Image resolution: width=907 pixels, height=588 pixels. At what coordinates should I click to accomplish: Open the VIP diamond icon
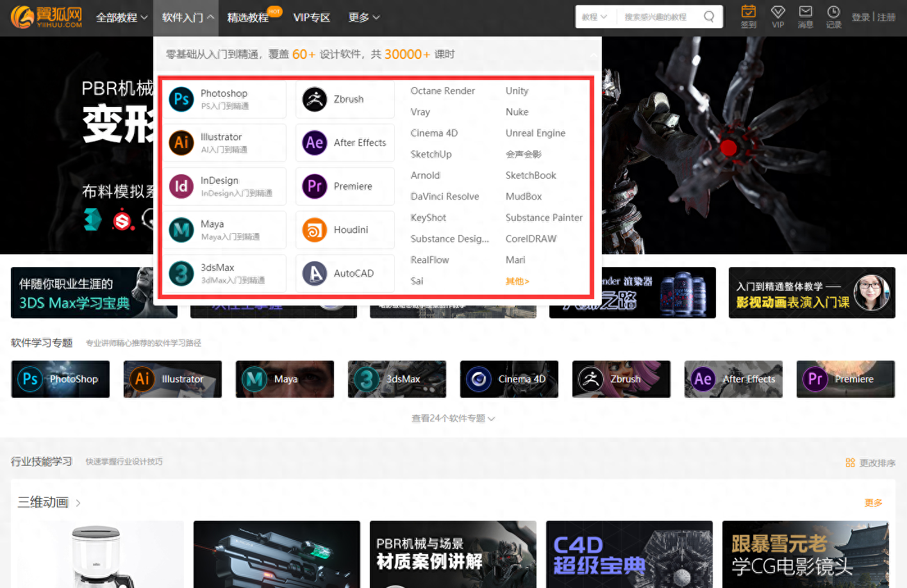(778, 12)
